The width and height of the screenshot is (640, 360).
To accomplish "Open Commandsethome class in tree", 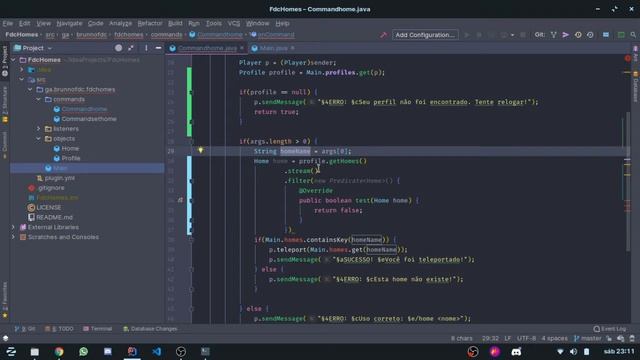I will click(89, 119).
